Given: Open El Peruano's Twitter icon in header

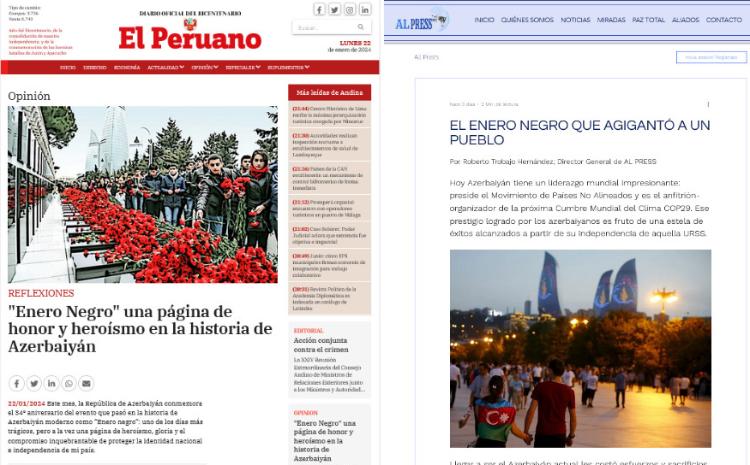Looking at the screenshot, I should click(334, 10).
